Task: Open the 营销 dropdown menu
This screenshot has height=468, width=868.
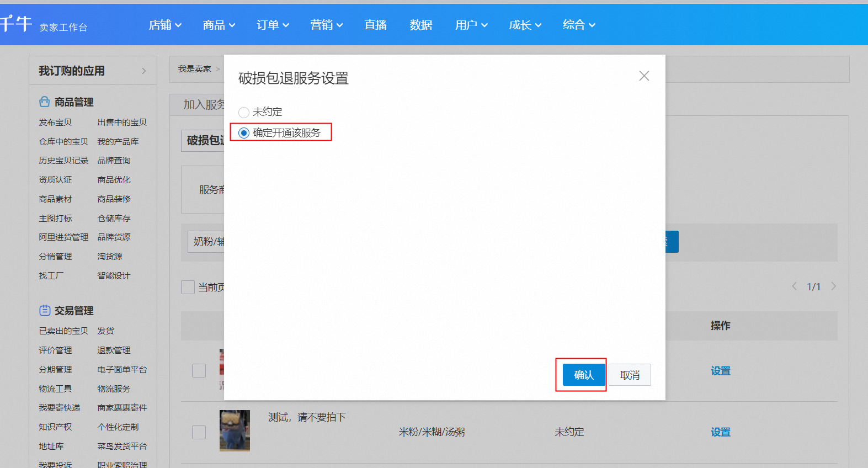Action: tap(327, 25)
